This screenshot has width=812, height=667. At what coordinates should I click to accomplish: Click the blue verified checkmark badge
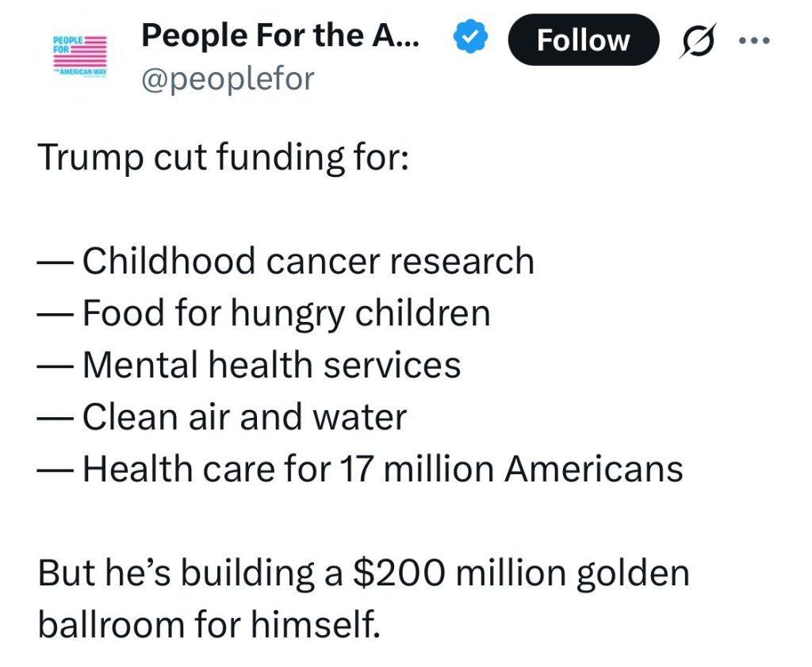(x=470, y=36)
